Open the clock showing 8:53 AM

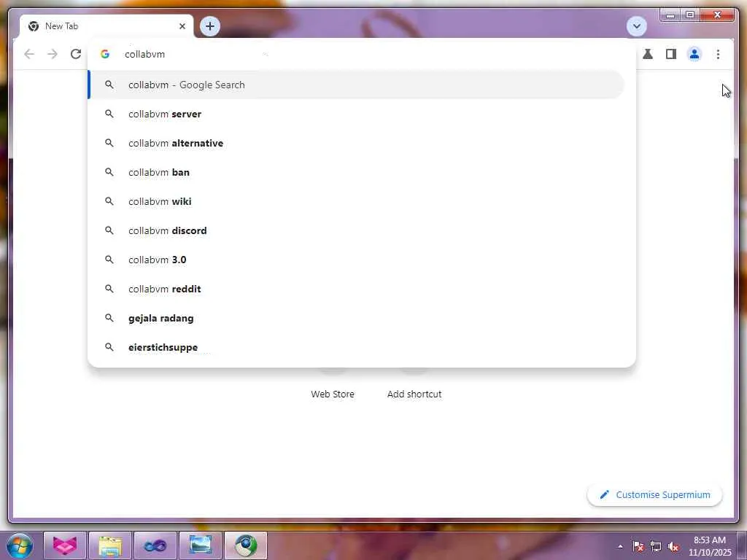[x=709, y=546]
